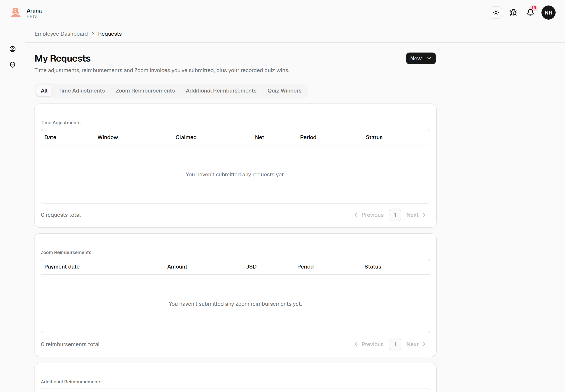Open the notifications bell
Screen dimensions: 565x392
click(530, 13)
